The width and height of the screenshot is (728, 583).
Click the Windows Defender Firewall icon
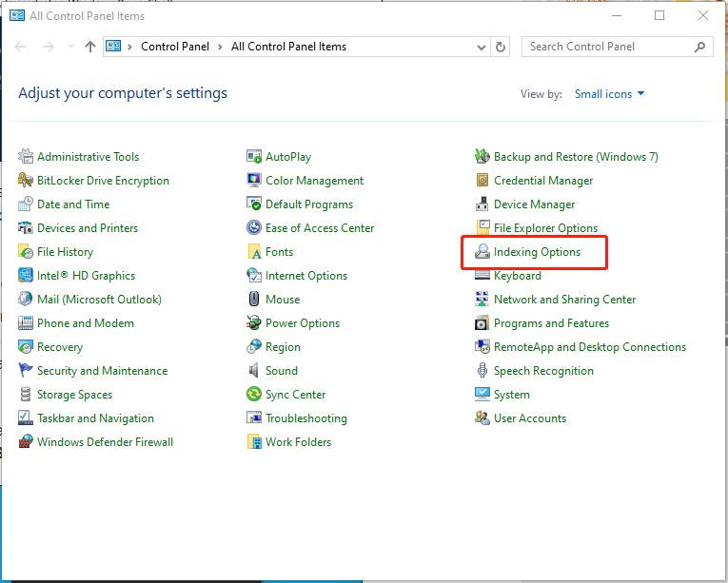point(26,442)
